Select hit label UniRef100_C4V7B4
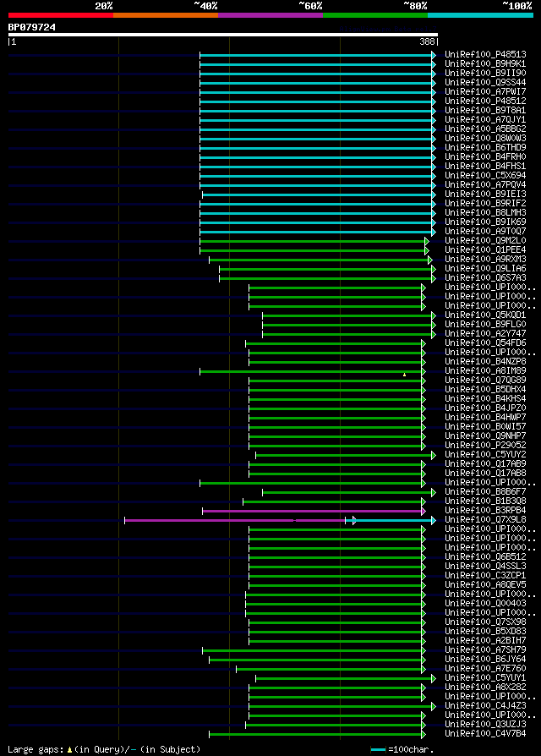 pos(485,733)
